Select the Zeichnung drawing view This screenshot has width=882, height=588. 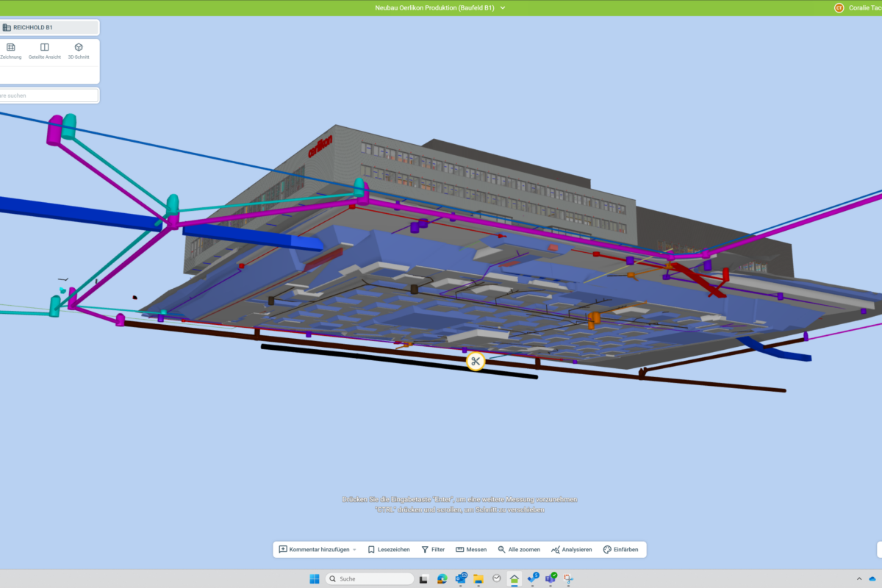click(x=10, y=51)
